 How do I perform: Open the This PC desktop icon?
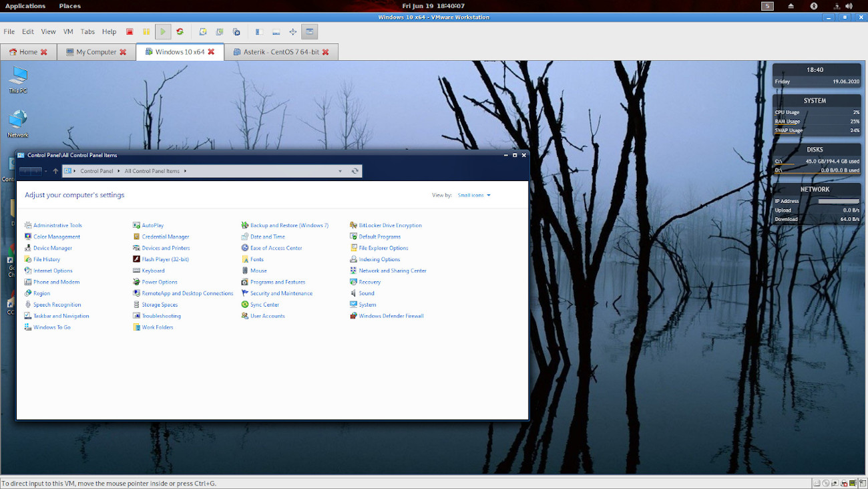[18, 77]
